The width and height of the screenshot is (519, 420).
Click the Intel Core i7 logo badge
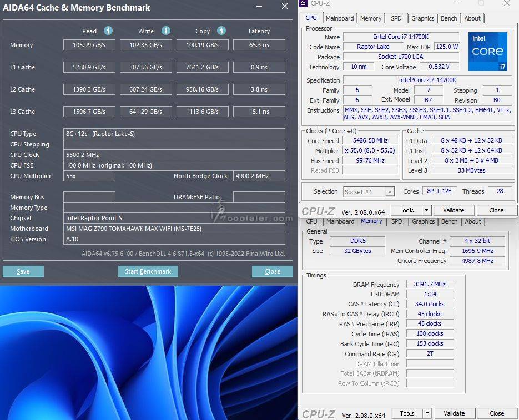click(x=487, y=51)
